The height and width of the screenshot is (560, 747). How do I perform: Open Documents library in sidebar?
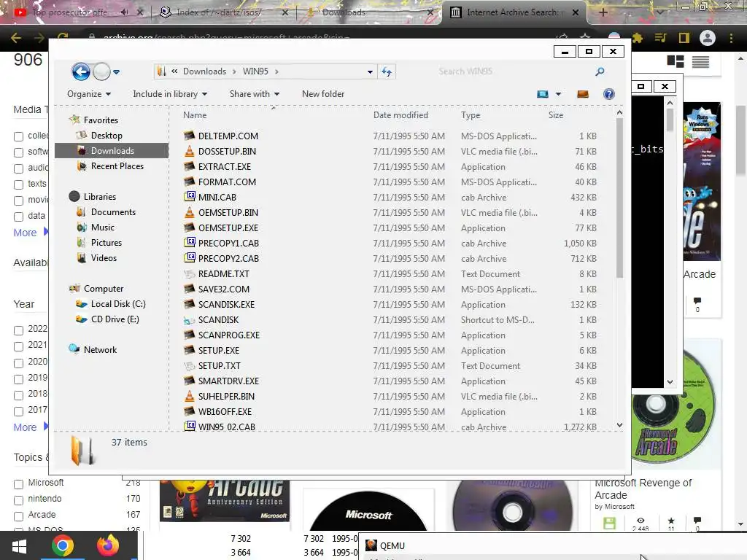[113, 212]
